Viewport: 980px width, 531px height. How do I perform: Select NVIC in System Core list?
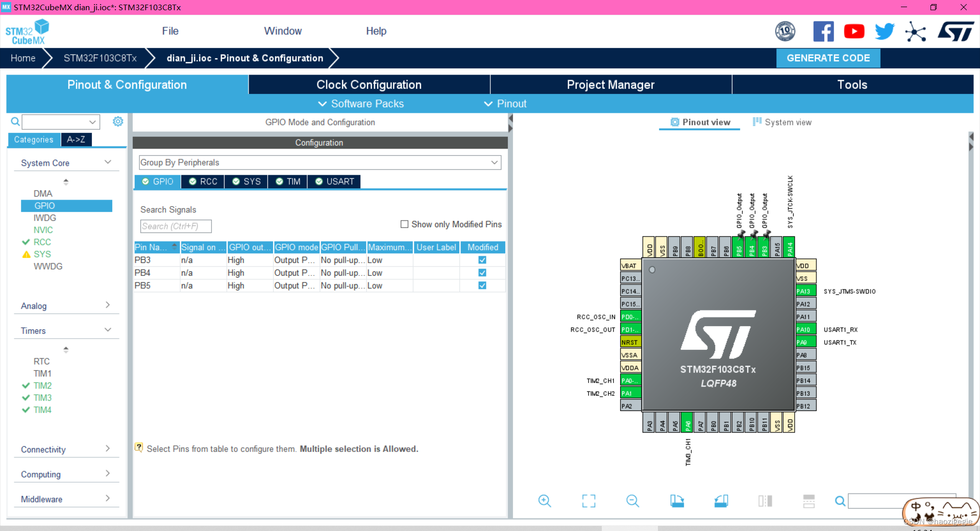point(43,230)
